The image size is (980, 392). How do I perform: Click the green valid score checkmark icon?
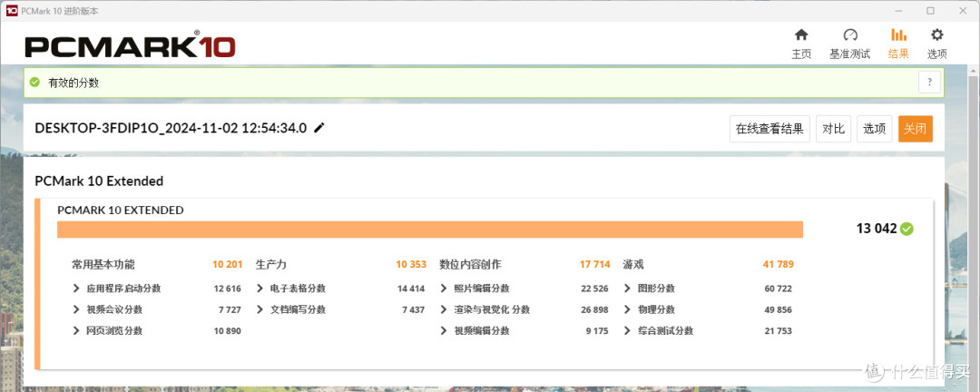35,83
